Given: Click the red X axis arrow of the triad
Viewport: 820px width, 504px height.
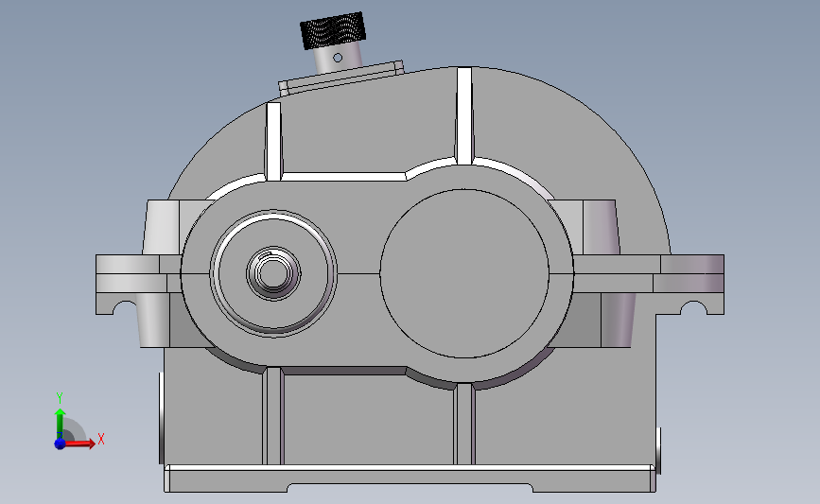Looking at the screenshot, I should [x=81, y=443].
